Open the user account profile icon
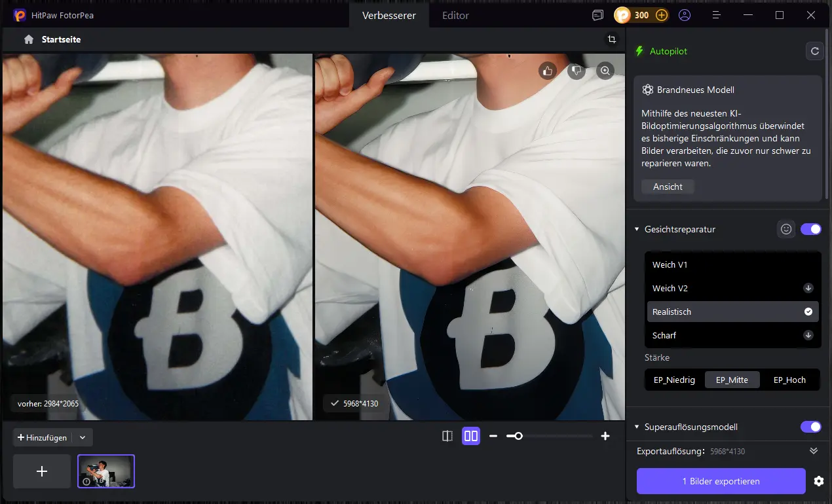The width and height of the screenshot is (832, 504). (685, 15)
